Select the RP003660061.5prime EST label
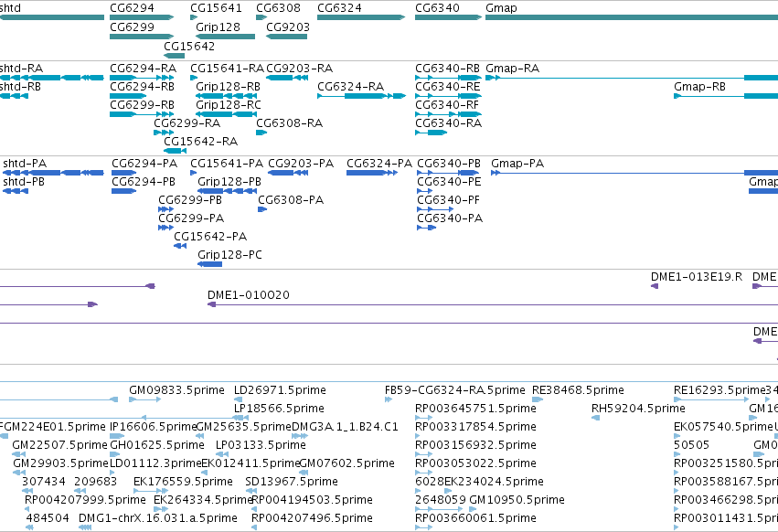 [x=475, y=518]
